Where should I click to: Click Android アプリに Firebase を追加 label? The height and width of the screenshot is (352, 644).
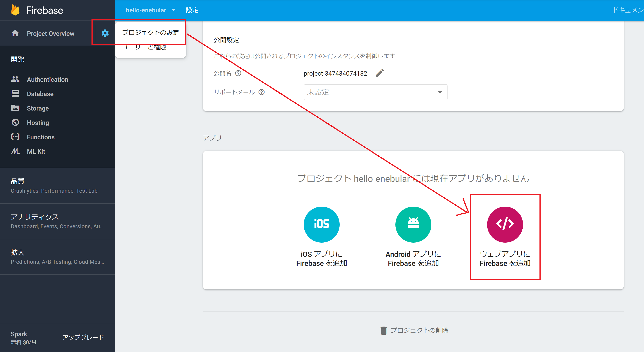pyautogui.click(x=413, y=259)
